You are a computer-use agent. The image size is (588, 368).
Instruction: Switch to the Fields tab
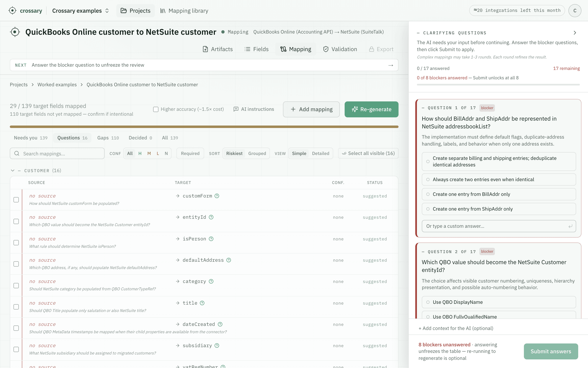coord(256,49)
